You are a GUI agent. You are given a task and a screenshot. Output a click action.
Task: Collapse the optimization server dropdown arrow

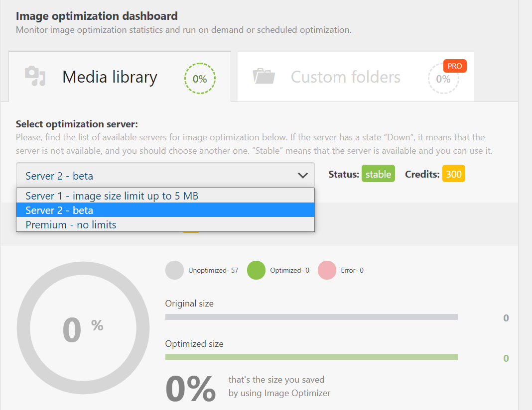pyautogui.click(x=302, y=175)
